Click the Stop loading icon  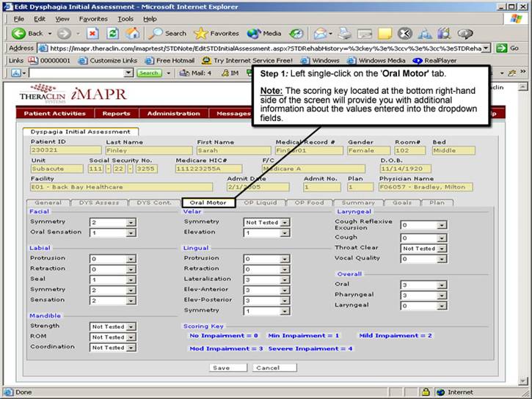93,33
